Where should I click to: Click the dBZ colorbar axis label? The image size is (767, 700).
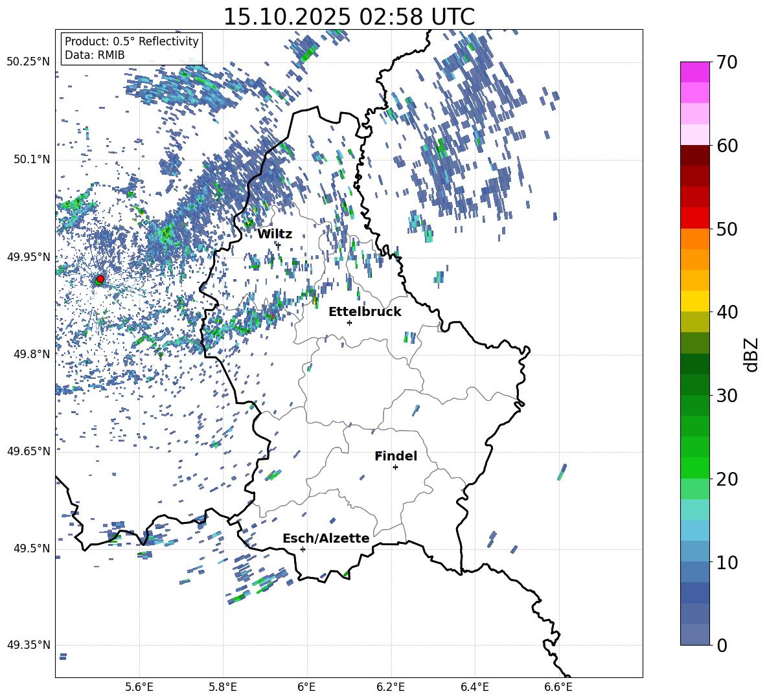pyautogui.click(x=752, y=355)
